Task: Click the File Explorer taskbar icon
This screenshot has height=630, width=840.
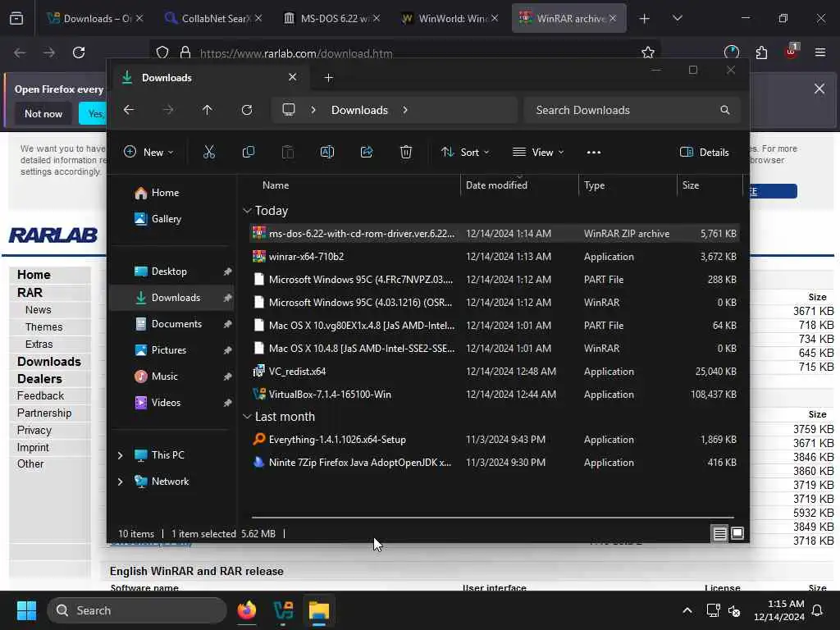Action: pyautogui.click(x=319, y=610)
